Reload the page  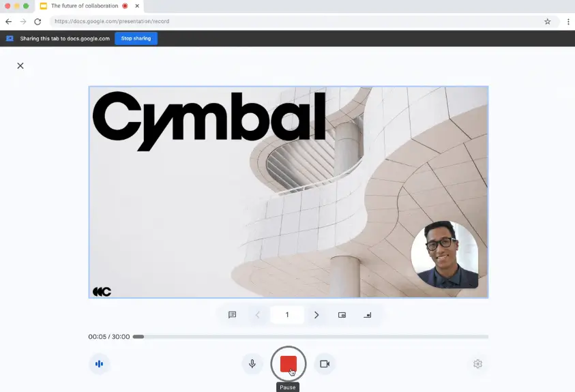coord(38,21)
